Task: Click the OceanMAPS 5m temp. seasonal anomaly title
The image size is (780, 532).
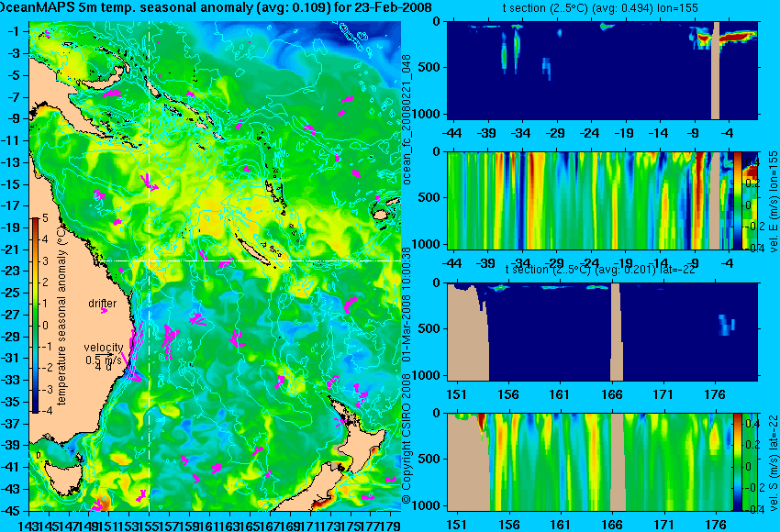Action: pyautogui.click(x=216, y=7)
